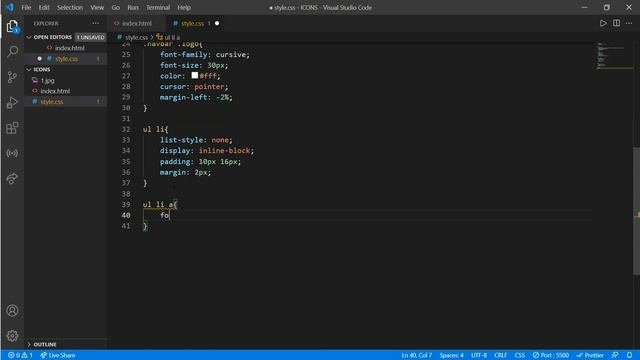Open the Terminal menu

[x=158, y=7]
